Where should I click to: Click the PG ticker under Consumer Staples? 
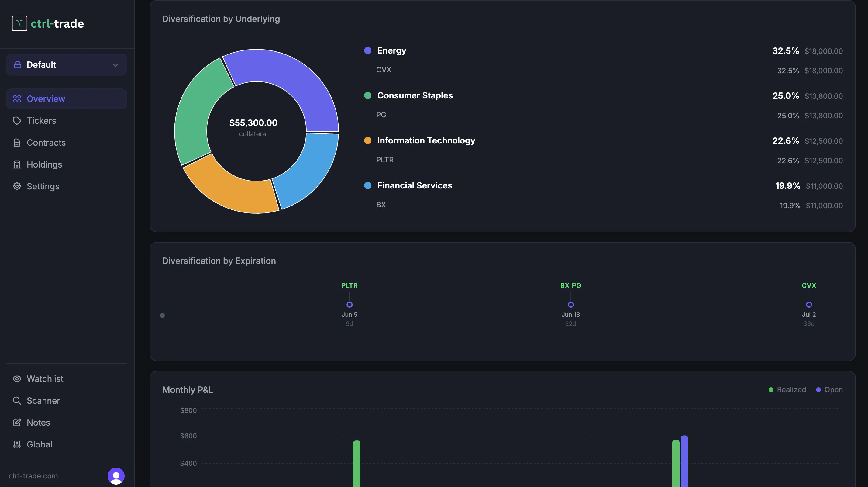pyautogui.click(x=381, y=115)
